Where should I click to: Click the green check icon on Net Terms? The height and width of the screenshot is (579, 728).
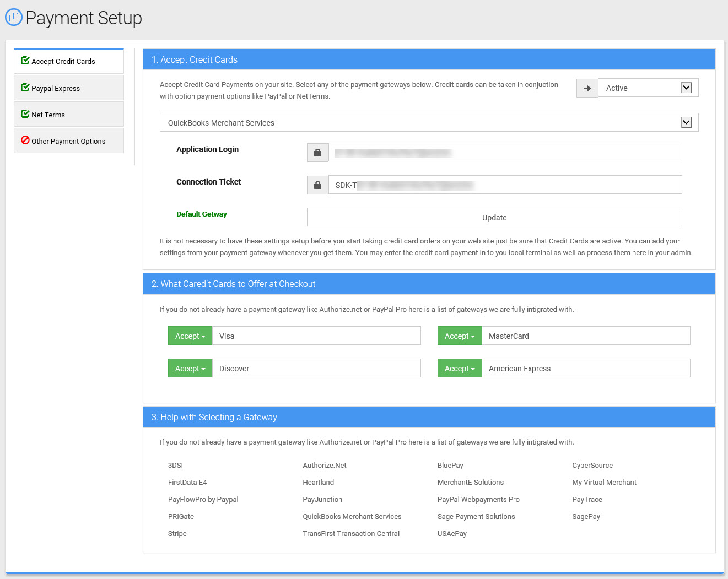25,114
